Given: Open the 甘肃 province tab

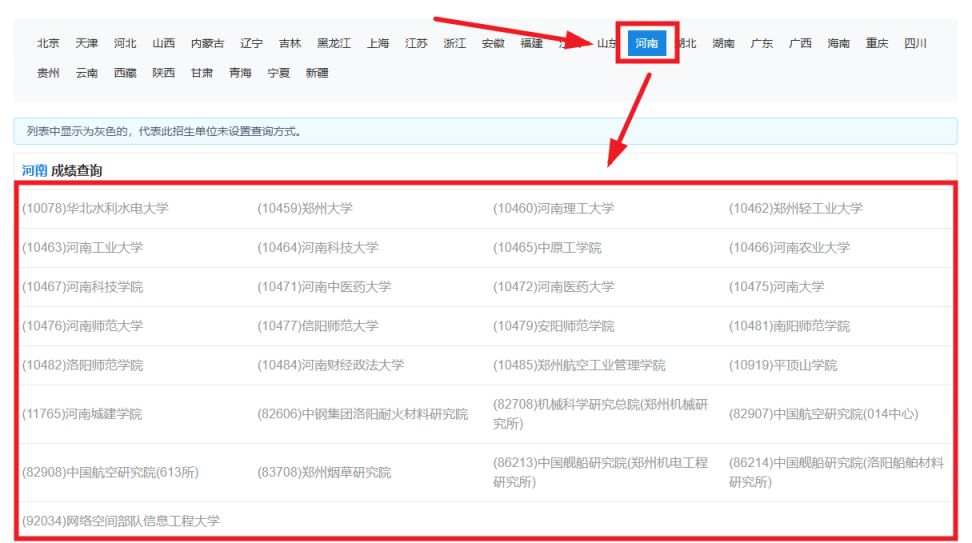Looking at the screenshot, I should (202, 73).
